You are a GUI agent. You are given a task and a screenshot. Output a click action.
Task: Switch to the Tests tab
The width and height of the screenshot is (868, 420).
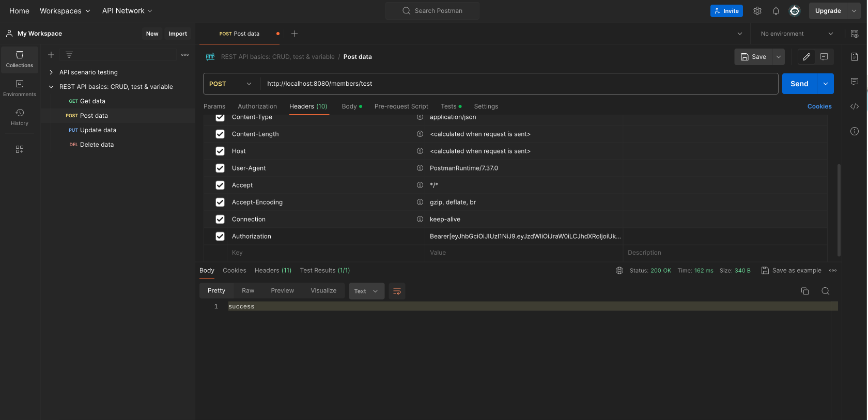(451, 106)
